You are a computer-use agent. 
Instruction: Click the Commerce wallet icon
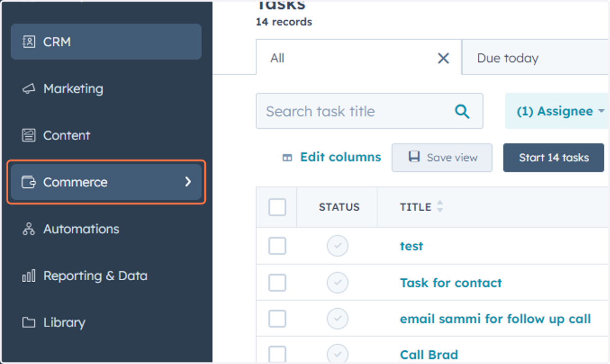pos(29,182)
